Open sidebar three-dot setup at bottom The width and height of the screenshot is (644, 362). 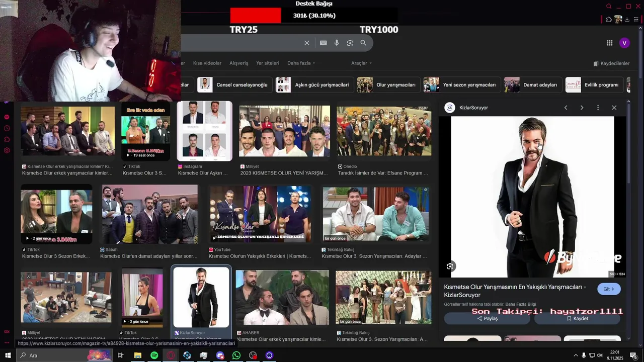pyautogui.click(x=7, y=343)
